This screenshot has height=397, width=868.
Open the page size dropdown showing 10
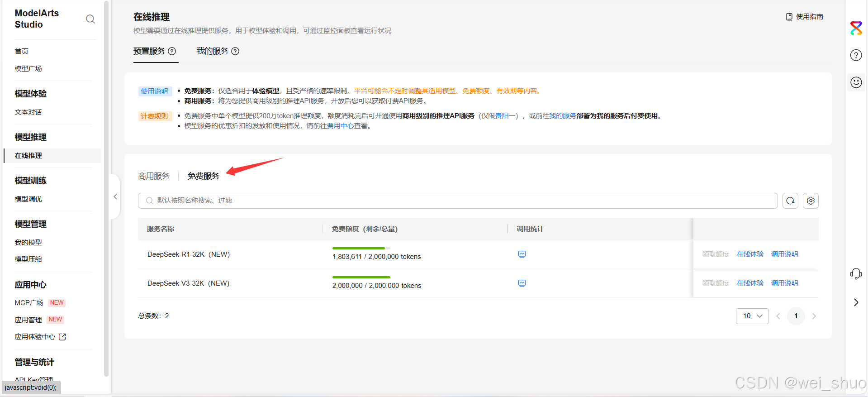click(752, 316)
